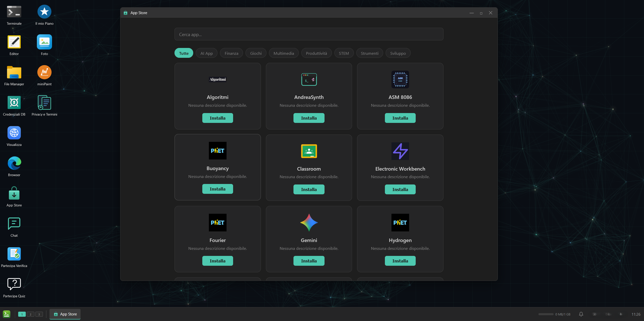This screenshot has width=644, height=321.
Task: Switch to workspace 2 in the taskbar
Action: (31, 314)
